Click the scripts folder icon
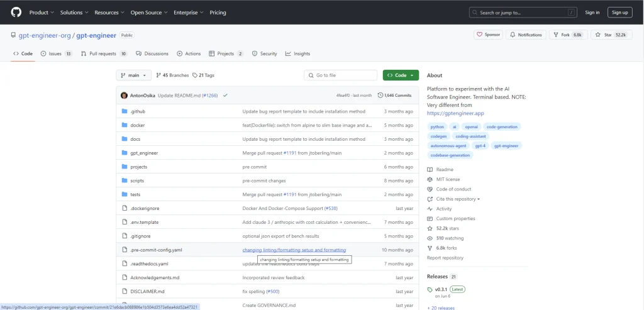Screen dimensions: 644x310 (x=125, y=180)
